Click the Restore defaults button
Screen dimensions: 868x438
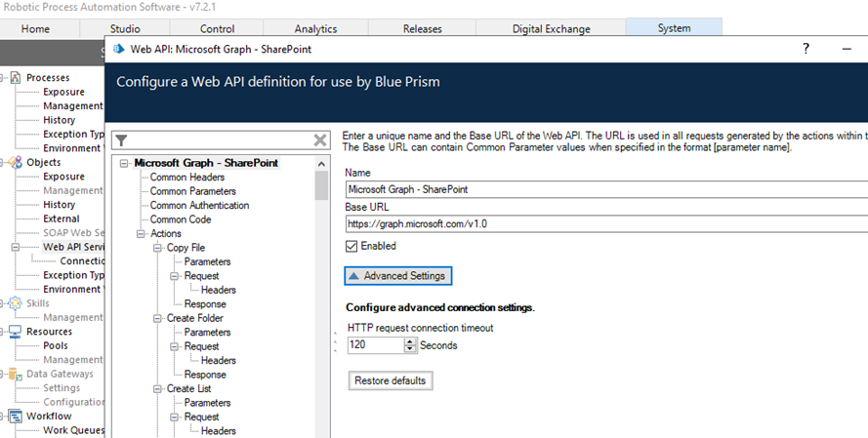tap(391, 380)
